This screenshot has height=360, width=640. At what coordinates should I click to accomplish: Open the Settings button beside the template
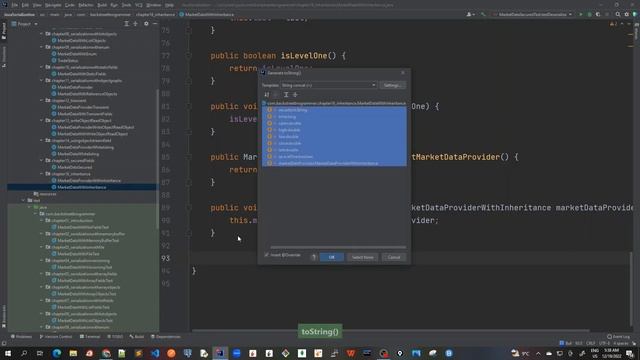(393, 85)
